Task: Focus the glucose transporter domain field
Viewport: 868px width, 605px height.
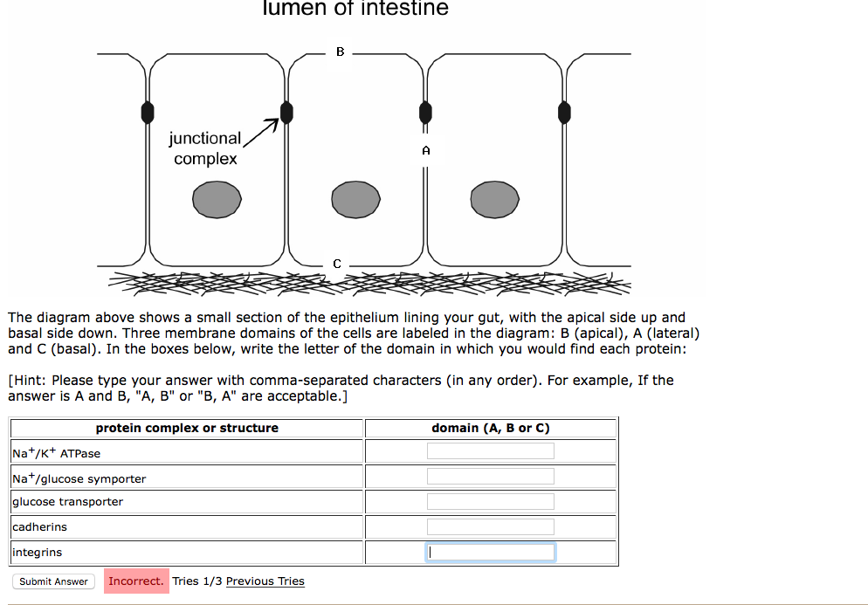Action: 490,500
